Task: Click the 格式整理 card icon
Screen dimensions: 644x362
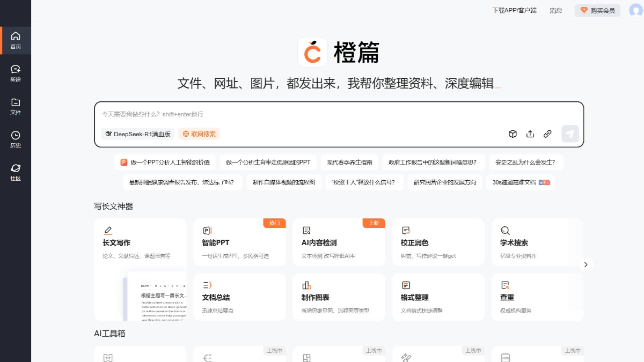Action: tap(406, 285)
